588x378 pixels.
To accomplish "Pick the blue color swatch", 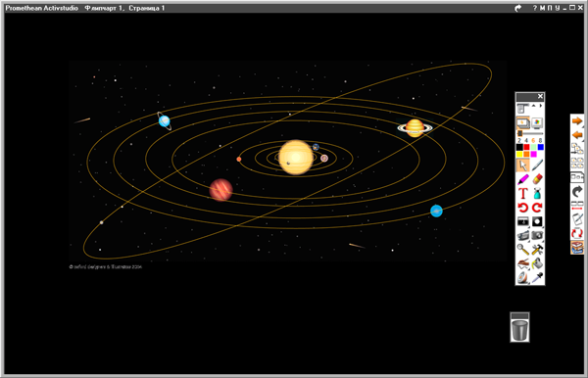I will [x=540, y=147].
